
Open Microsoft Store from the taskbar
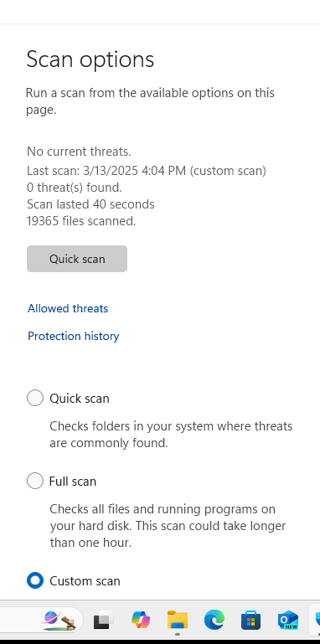251,620
